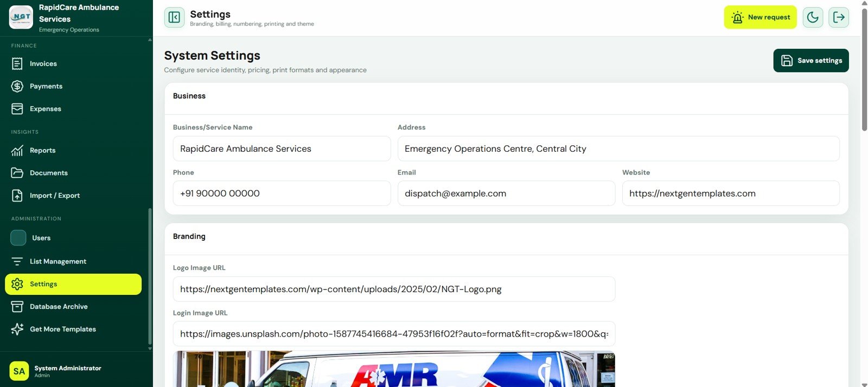Focus the Phone number field

(x=282, y=193)
